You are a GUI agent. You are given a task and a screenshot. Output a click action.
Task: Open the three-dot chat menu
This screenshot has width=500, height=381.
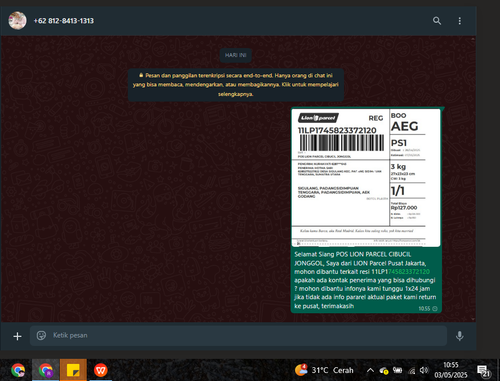[460, 21]
